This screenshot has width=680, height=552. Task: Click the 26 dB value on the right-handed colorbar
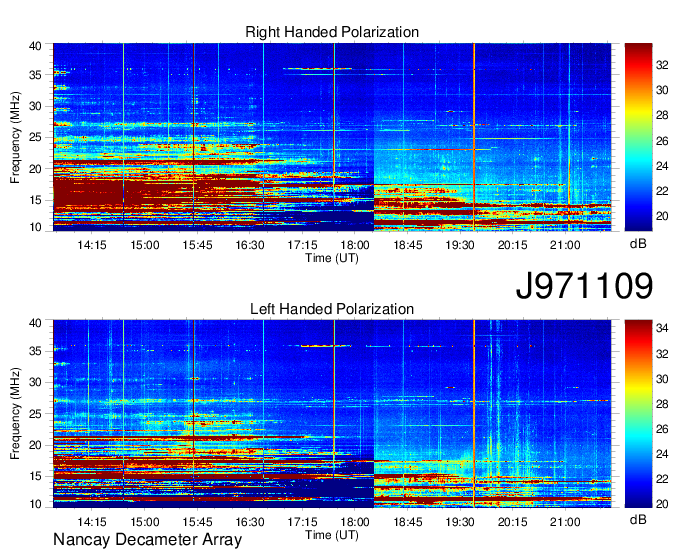tap(662, 140)
